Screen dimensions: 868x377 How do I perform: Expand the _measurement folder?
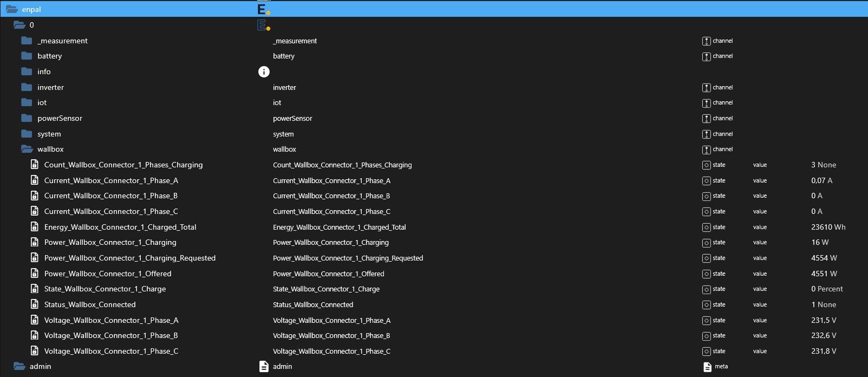[x=27, y=41]
